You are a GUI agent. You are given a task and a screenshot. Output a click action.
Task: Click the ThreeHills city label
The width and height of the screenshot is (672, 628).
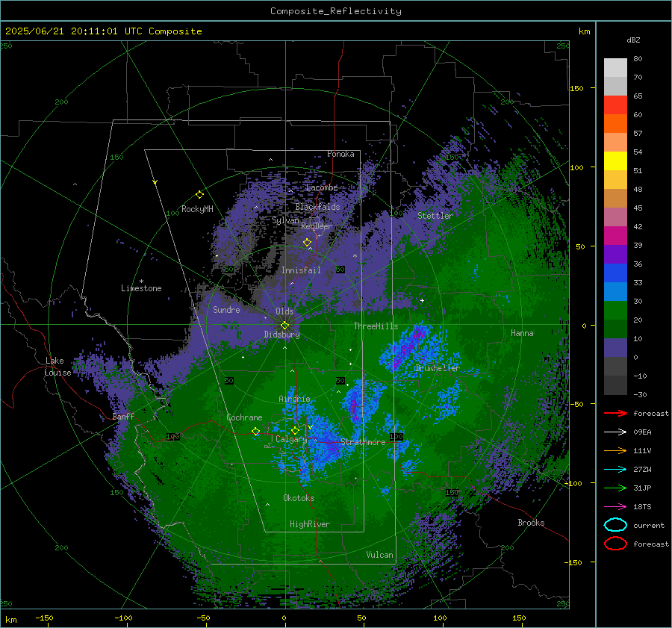(x=376, y=326)
